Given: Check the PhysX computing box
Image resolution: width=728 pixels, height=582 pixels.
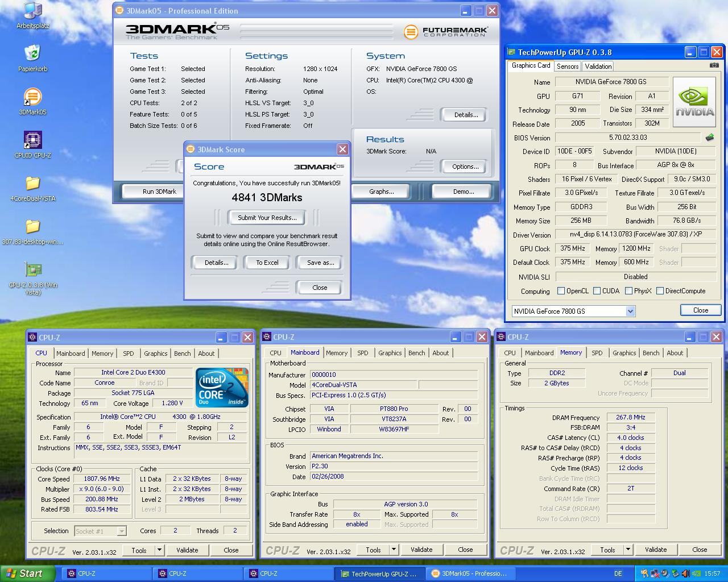Looking at the screenshot, I should point(628,291).
